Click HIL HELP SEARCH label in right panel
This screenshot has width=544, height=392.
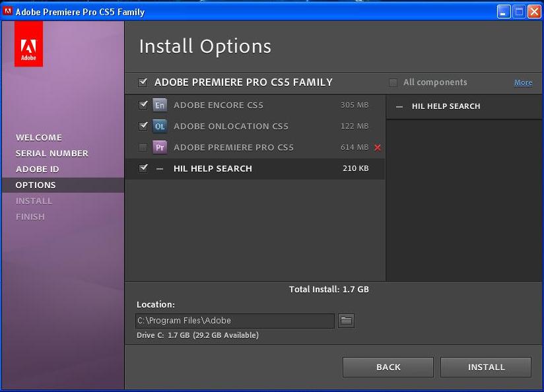click(446, 106)
